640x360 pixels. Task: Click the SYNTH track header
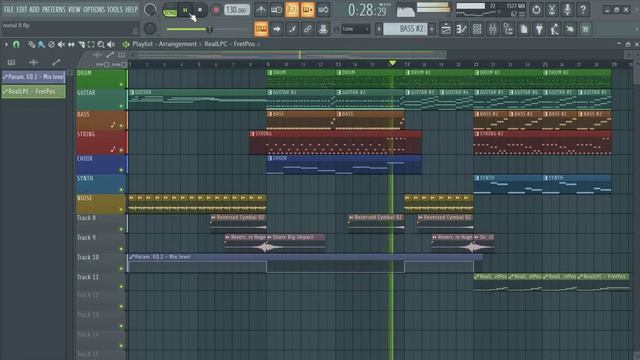click(x=100, y=184)
